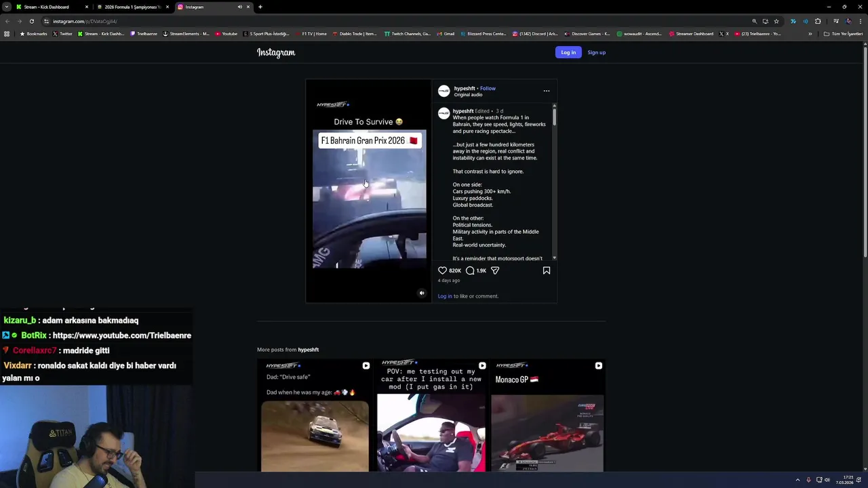
Task: Save the post with bookmark icon
Action: 547,270
